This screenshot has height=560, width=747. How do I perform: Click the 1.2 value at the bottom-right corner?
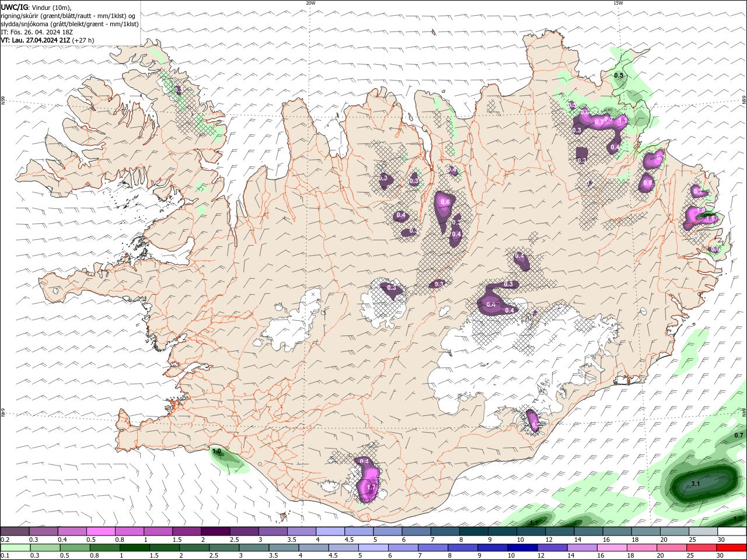coord(738,519)
